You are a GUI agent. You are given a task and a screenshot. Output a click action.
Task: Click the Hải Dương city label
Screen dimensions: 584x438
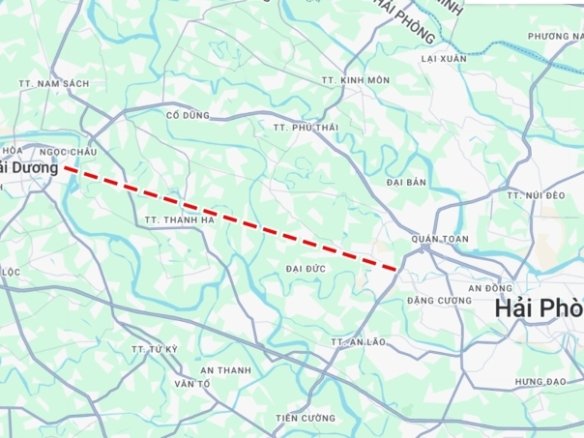coord(29,168)
